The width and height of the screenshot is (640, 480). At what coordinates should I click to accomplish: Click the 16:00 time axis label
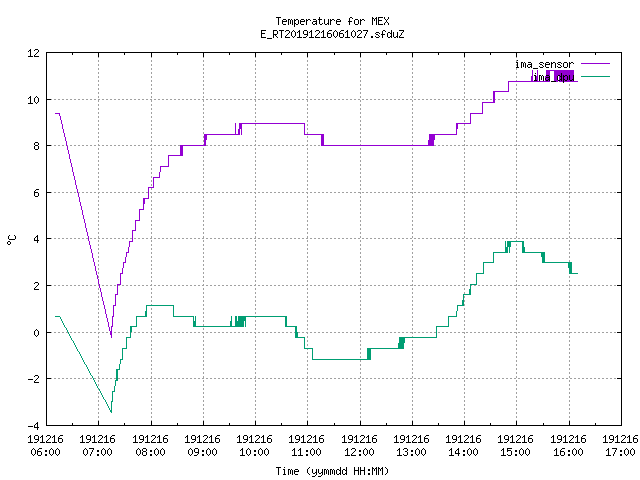[569, 452]
